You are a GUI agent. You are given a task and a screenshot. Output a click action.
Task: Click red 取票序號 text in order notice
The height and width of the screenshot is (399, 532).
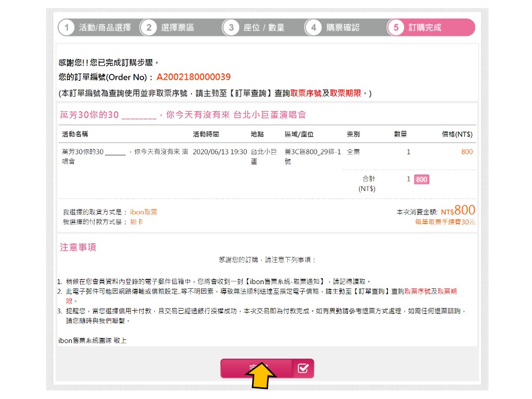pyautogui.click(x=306, y=93)
